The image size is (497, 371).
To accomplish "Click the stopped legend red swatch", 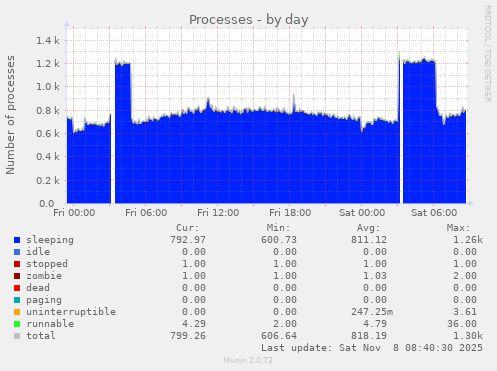I will [x=17, y=264].
